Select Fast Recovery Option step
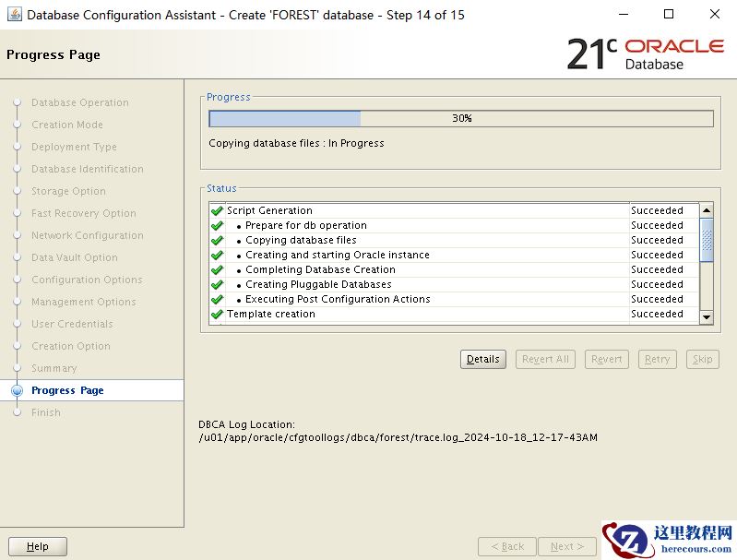The height and width of the screenshot is (560, 737). tap(84, 213)
